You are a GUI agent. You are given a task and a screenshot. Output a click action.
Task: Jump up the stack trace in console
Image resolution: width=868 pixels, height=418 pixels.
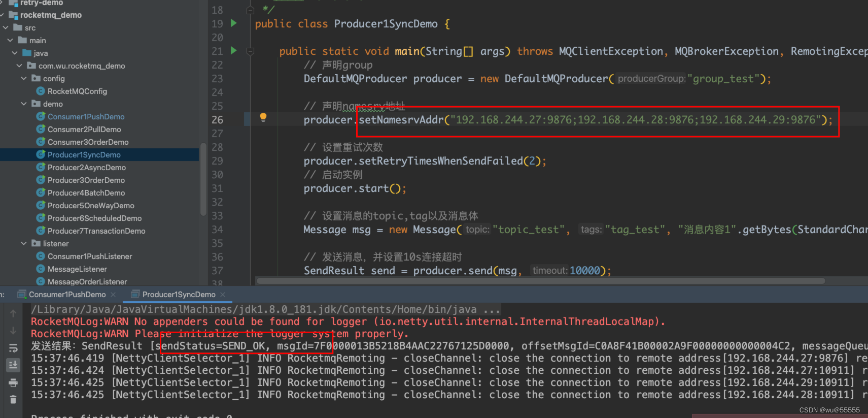13,313
